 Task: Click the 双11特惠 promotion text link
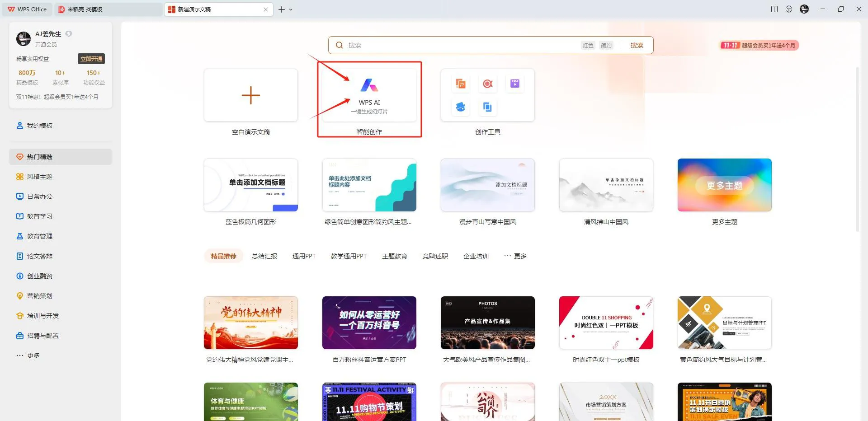point(57,97)
